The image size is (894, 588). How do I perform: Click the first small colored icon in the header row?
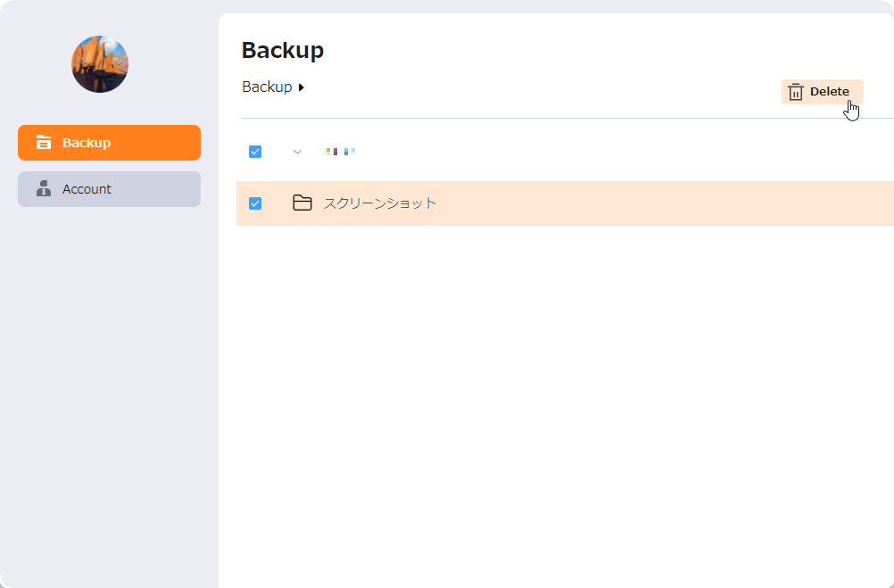click(331, 151)
